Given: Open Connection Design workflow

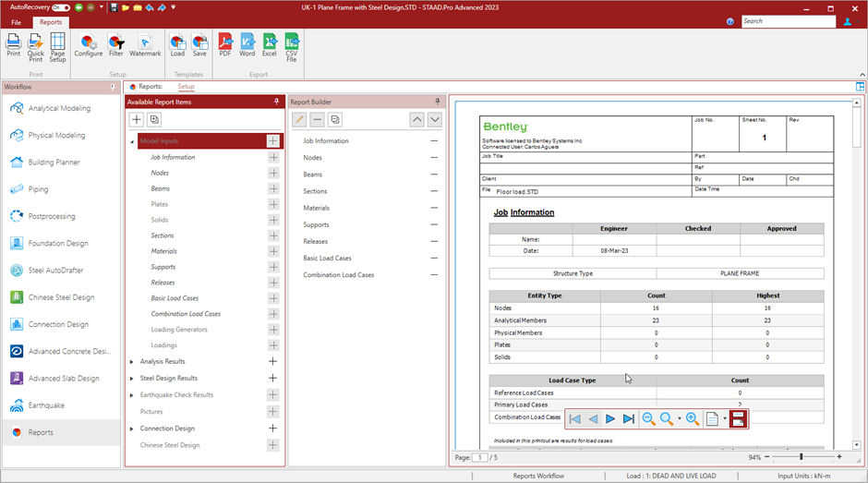Looking at the screenshot, I should click(60, 324).
